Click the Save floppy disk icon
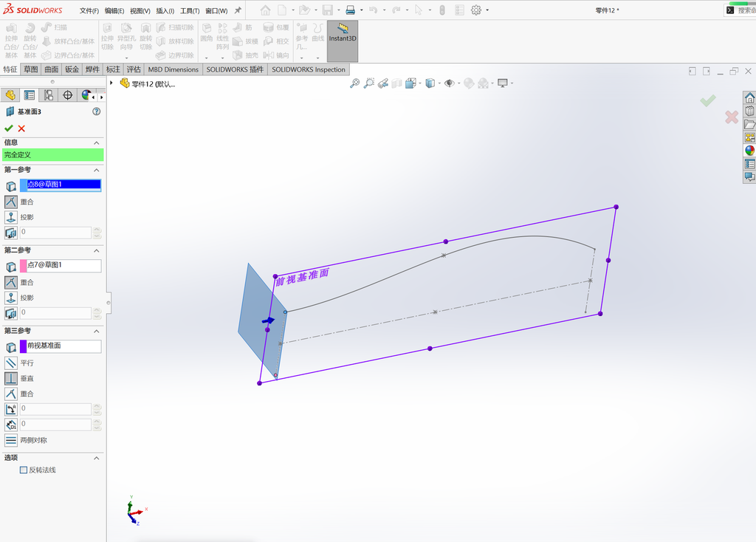The image size is (756, 542). click(x=327, y=10)
